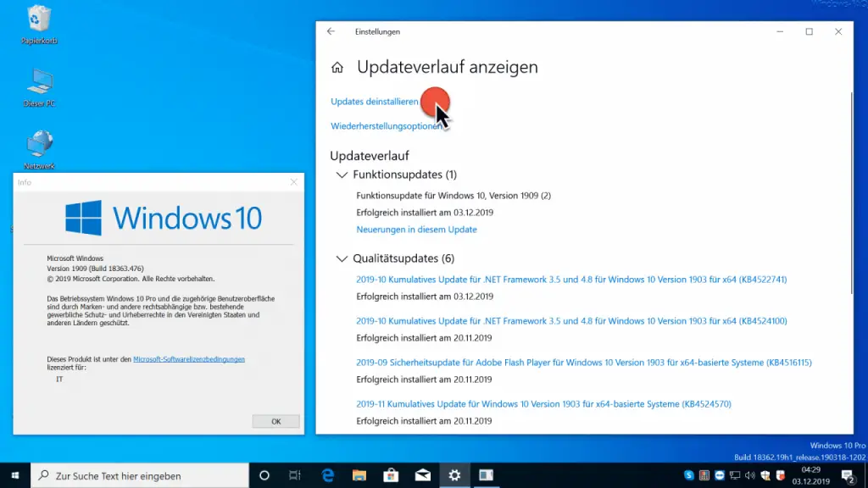Image resolution: width=868 pixels, height=488 pixels.
Task: Collapse the Qualitätsupdates section
Action: tap(342, 258)
